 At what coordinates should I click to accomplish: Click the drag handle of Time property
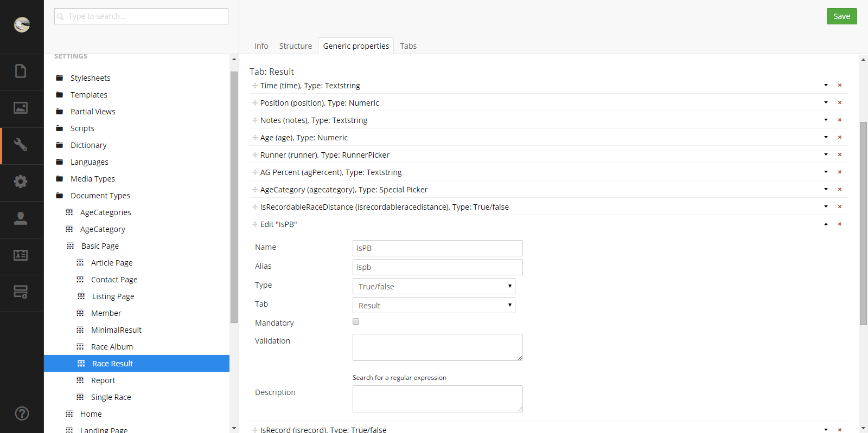tap(254, 86)
